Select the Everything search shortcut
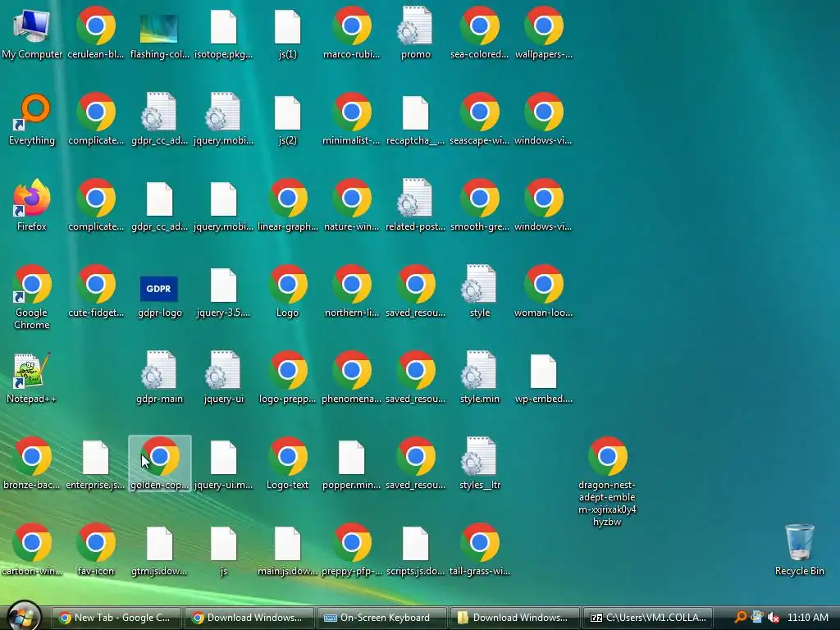This screenshot has height=630, width=840. point(32,119)
